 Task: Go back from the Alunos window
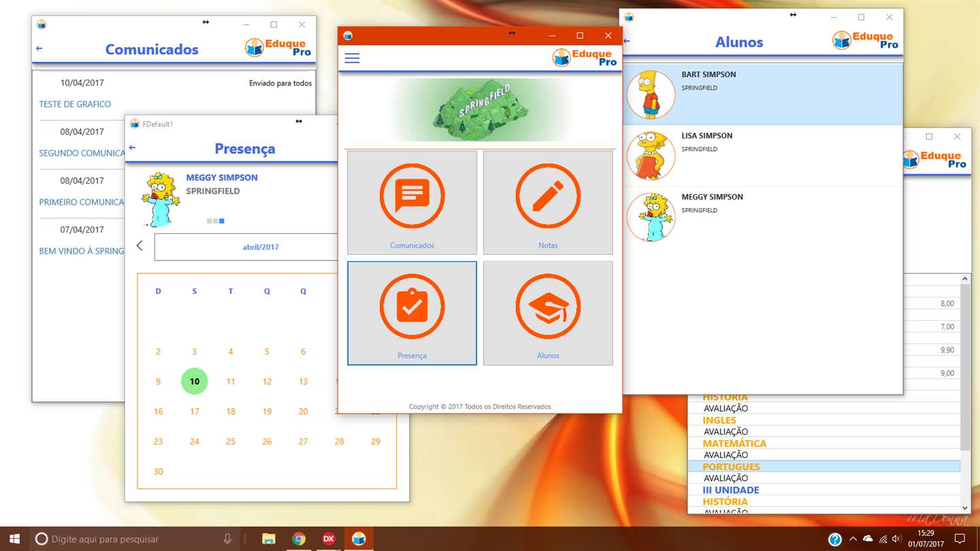(626, 41)
